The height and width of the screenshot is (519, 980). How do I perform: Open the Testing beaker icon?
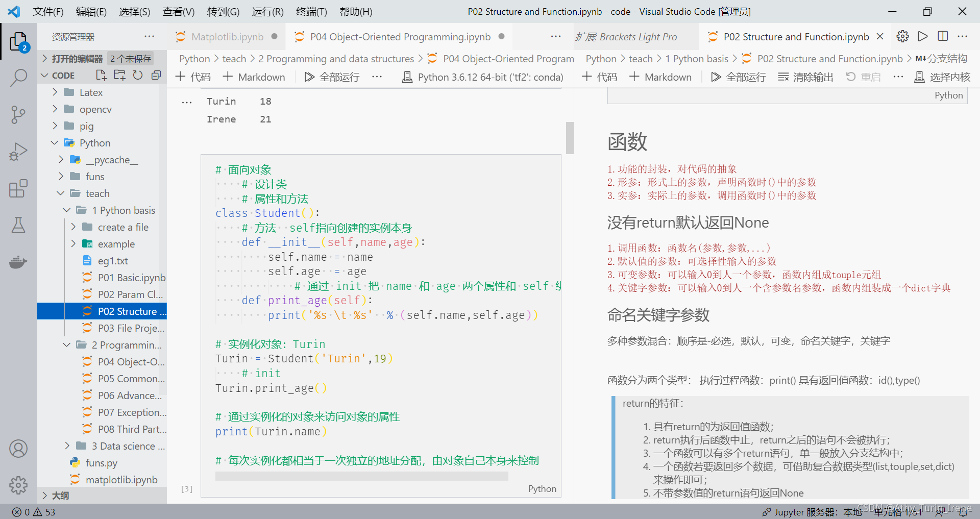pyautogui.click(x=19, y=225)
